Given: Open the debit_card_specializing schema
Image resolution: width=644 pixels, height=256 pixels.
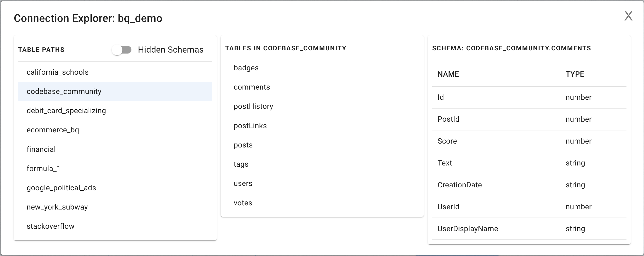Looking at the screenshot, I should [66, 111].
